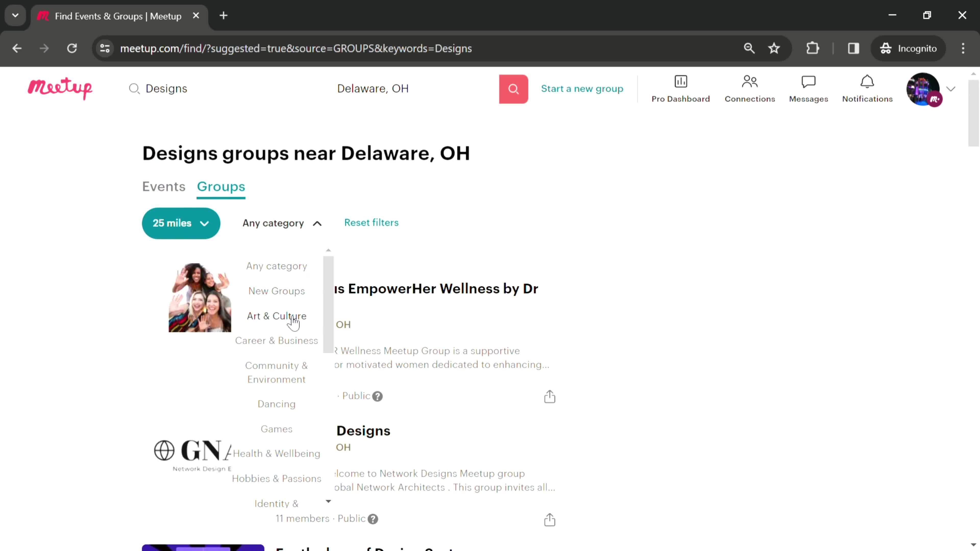Click 'Designs groups near Delaware, OH' heading
This screenshot has width=980, height=551.
306,153
